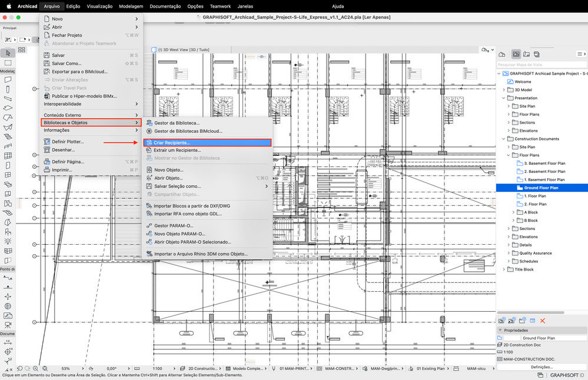Collapse the Presentation folder
The width and height of the screenshot is (588, 380).
click(504, 98)
